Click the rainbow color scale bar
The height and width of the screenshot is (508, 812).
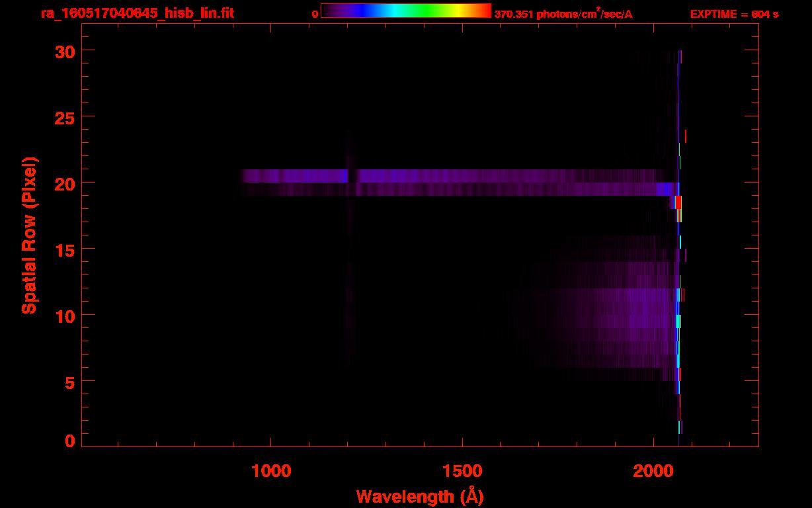pyautogui.click(x=406, y=11)
